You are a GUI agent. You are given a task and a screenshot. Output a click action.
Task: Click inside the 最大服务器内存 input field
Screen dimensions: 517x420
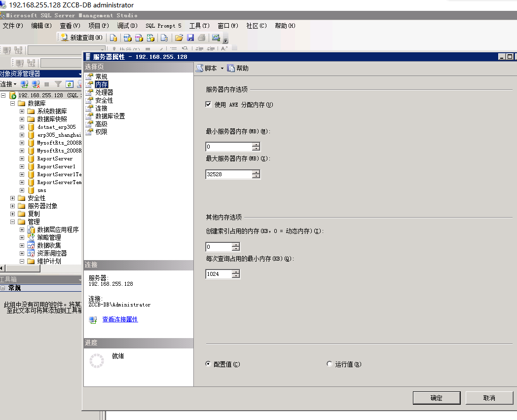[x=228, y=174]
